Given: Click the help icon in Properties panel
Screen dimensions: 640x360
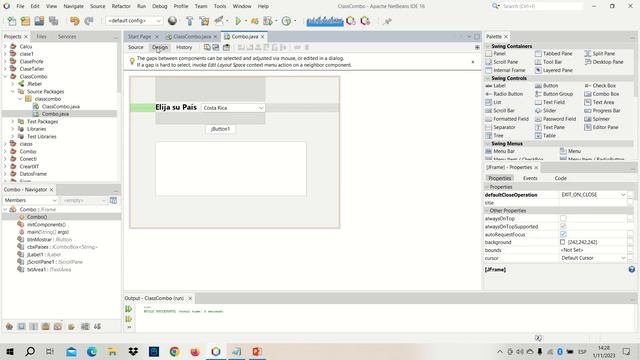Looking at the screenshot, I should [631, 269].
